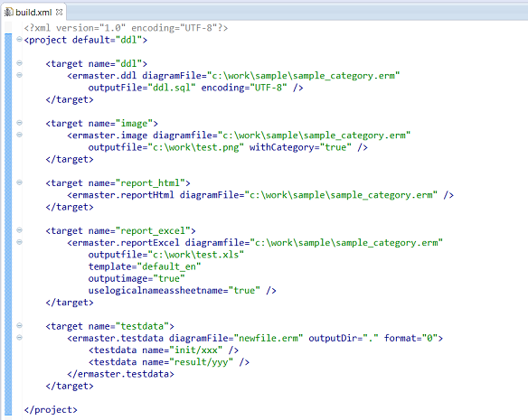The height and width of the screenshot is (420, 528).
Task: Collapse the target name="report_html" fold marker
Action: point(19,182)
